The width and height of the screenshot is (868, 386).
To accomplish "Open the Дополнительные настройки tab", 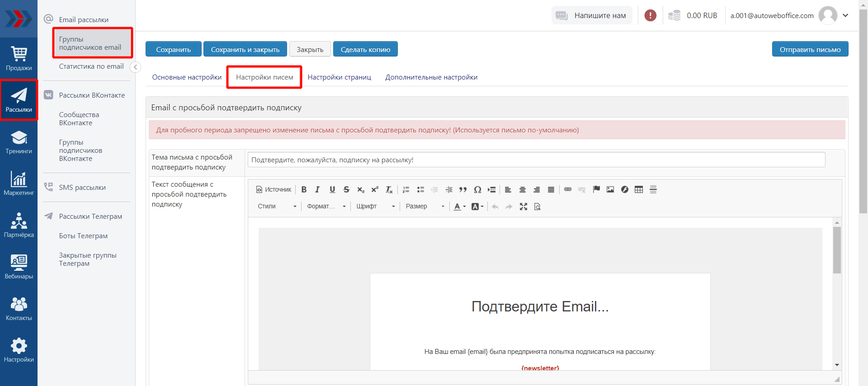I will tap(431, 77).
